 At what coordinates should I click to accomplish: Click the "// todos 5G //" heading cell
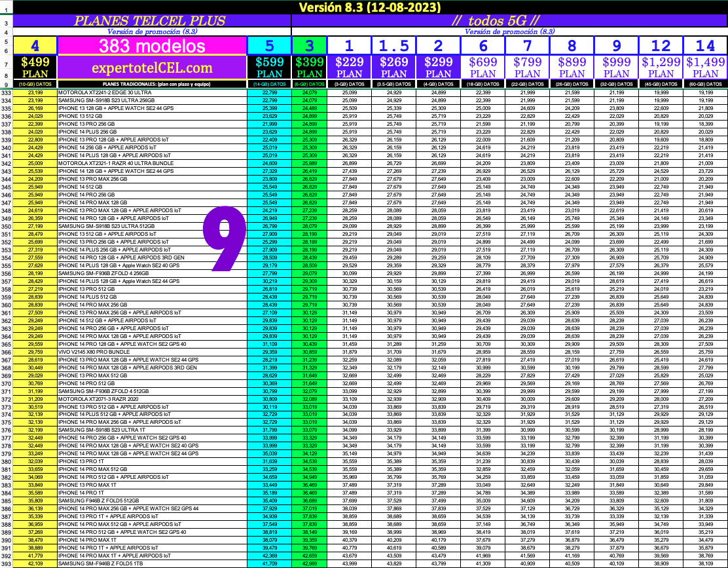(x=509, y=21)
